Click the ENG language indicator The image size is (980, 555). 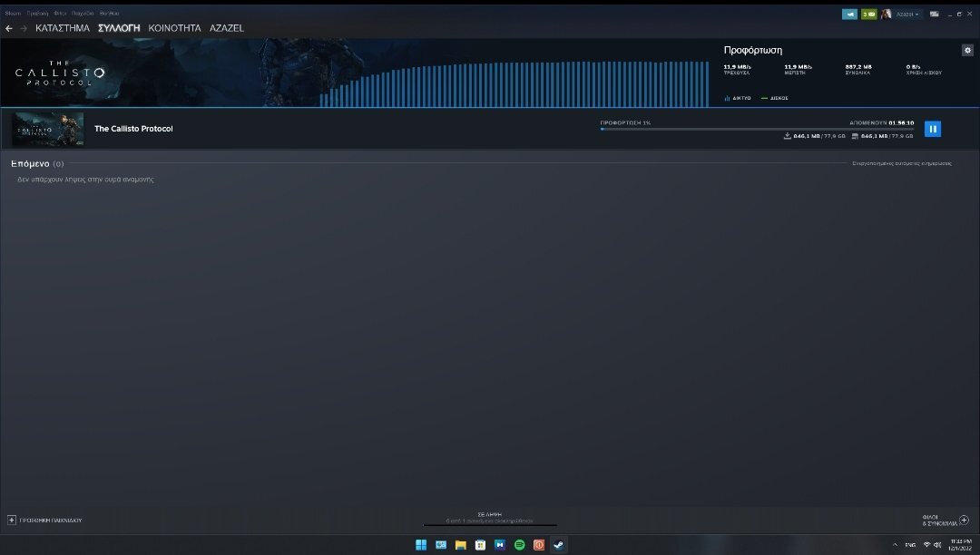[910, 545]
